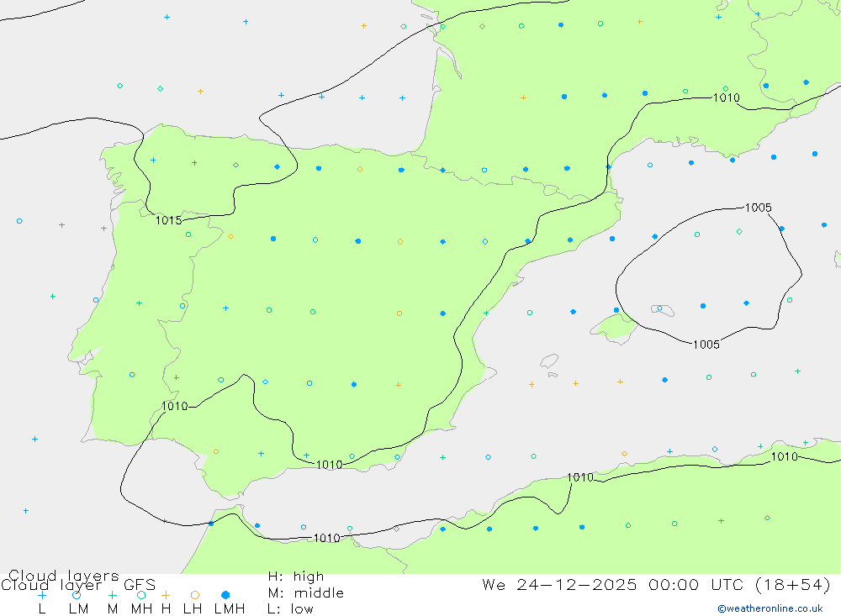Click the 'GFS' model label
This screenshot has width=841, height=616.
click(140, 585)
